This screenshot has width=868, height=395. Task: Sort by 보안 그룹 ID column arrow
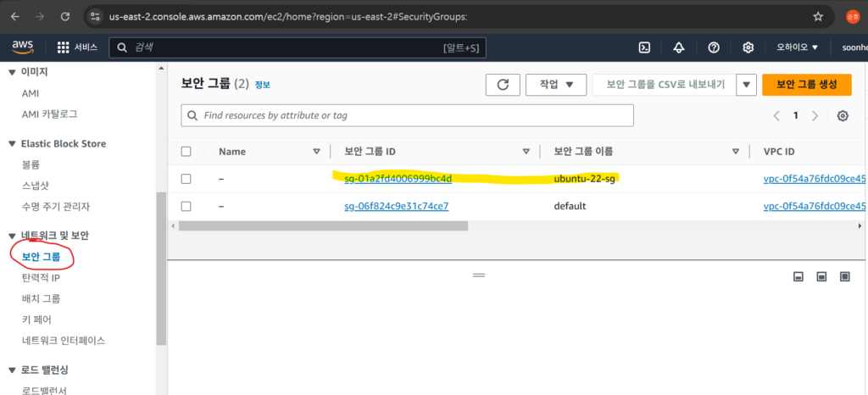point(526,152)
